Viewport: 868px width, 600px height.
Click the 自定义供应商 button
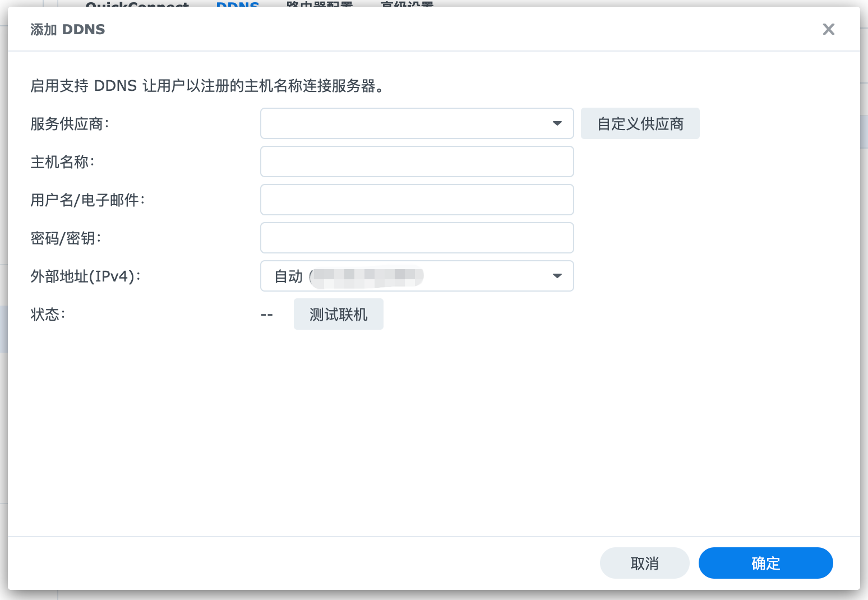point(640,123)
